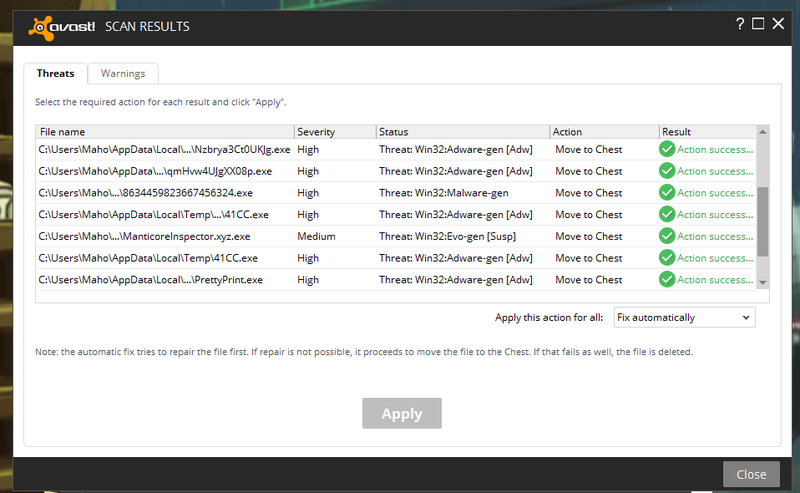Click success checkmark for qmHvw4UJgXX08p.exe
This screenshot has height=493, width=800.
click(x=667, y=171)
